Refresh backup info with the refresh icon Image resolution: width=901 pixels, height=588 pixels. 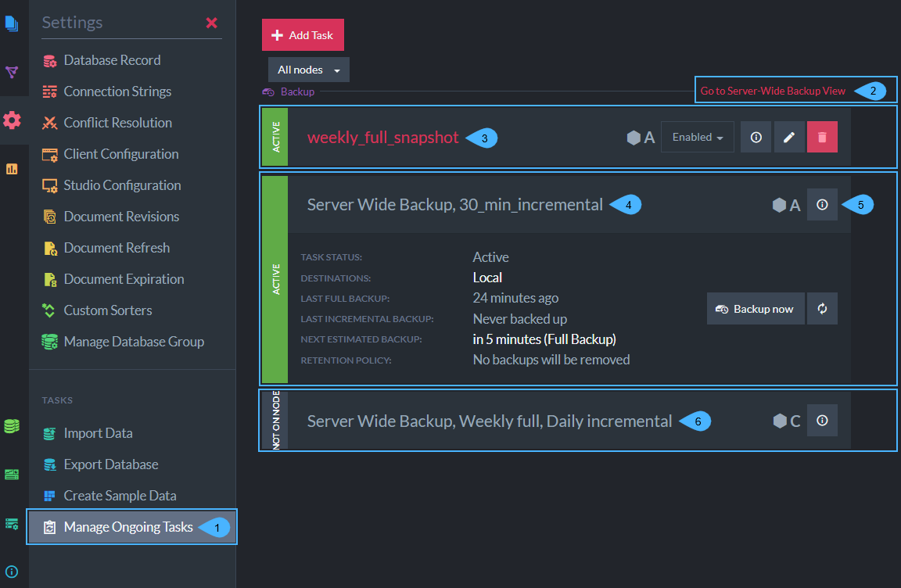[x=822, y=309]
